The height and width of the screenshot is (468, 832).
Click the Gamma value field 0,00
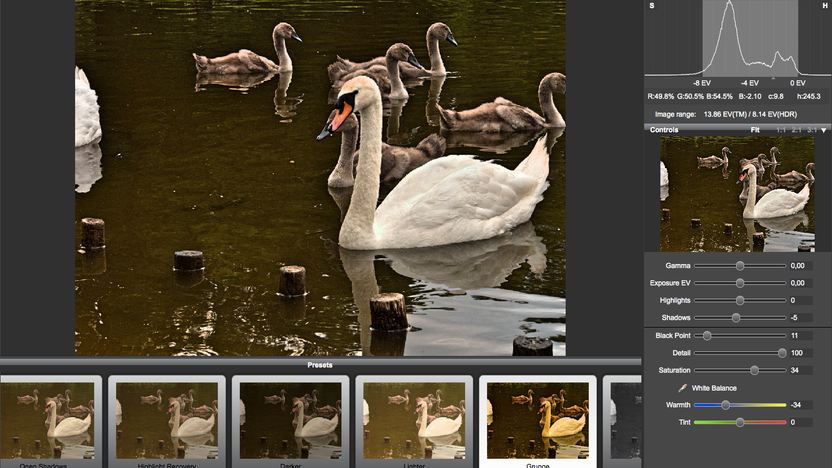point(801,266)
